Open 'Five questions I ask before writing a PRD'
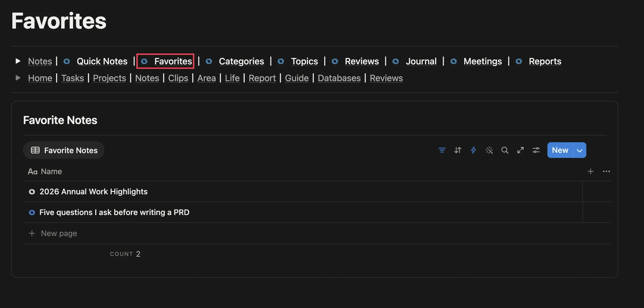 tap(114, 213)
